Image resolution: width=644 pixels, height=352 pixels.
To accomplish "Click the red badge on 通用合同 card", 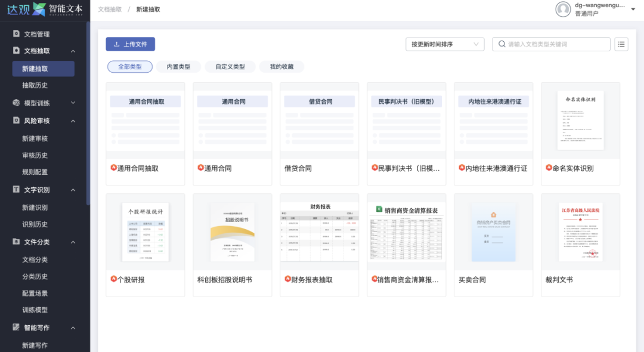I will 200,168.
